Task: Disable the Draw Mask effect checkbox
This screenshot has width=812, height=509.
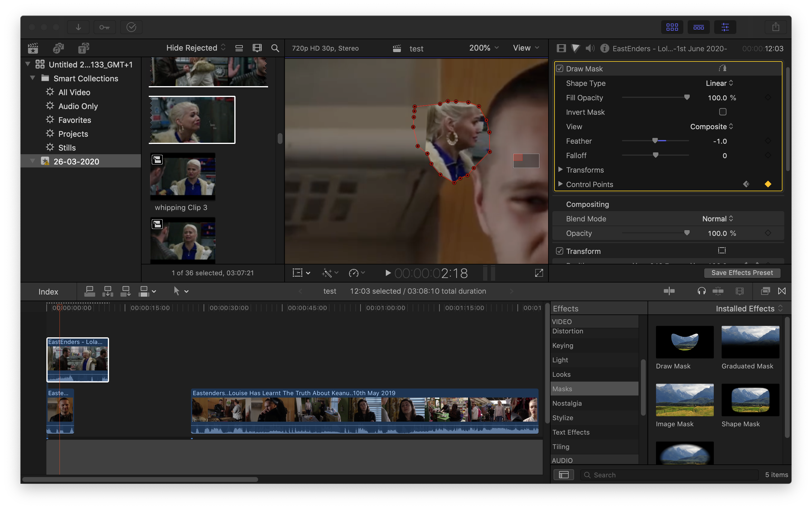Action: click(560, 69)
